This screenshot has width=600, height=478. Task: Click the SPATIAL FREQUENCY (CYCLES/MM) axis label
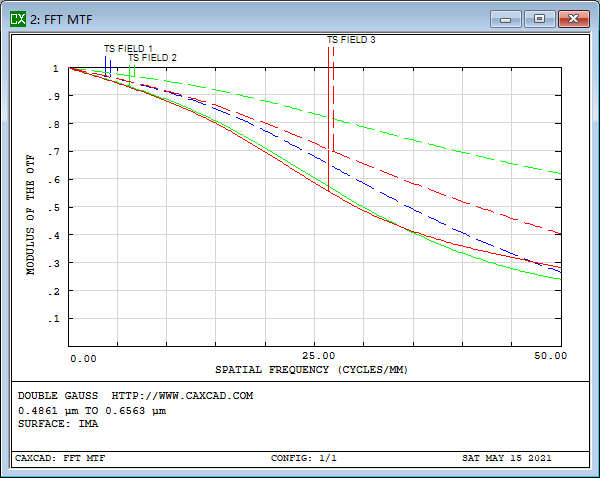point(311,370)
